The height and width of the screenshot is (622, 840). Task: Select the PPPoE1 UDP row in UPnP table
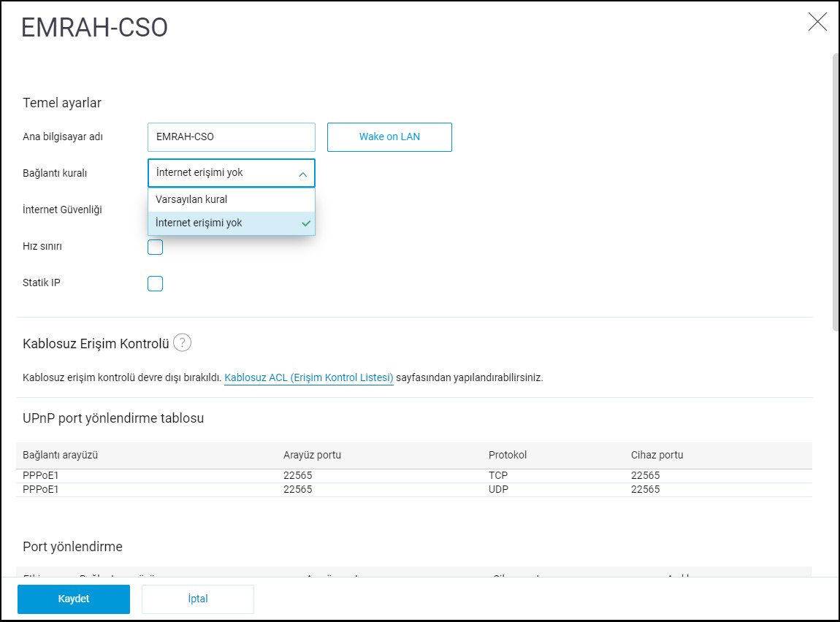click(x=413, y=489)
